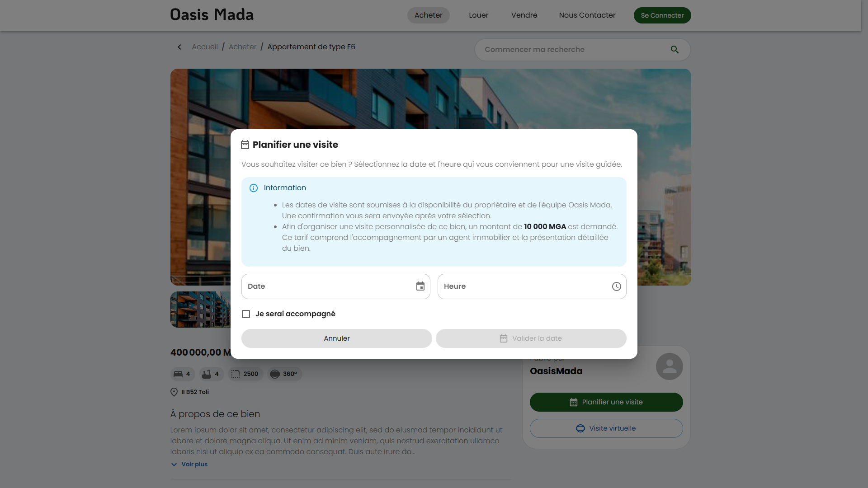Click the 360° view badge
The width and height of the screenshot is (868, 488).
[x=284, y=374]
